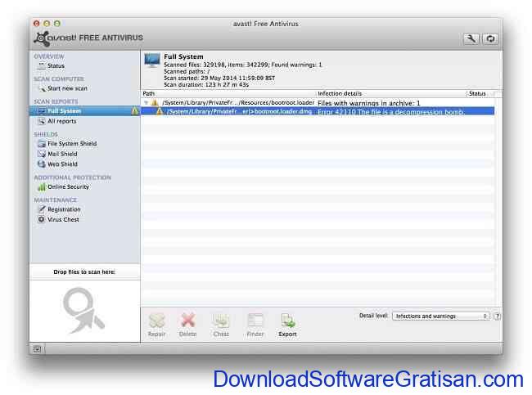The height and width of the screenshot is (395, 532).
Task: Click the Path column header
Action: (x=149, y=93)
